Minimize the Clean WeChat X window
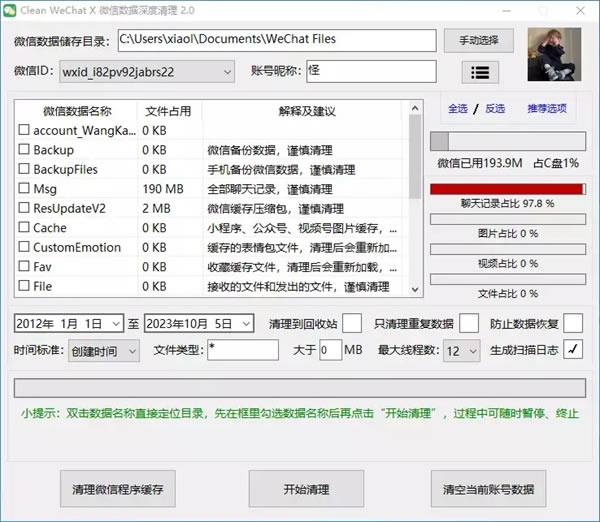 point(506,11)
